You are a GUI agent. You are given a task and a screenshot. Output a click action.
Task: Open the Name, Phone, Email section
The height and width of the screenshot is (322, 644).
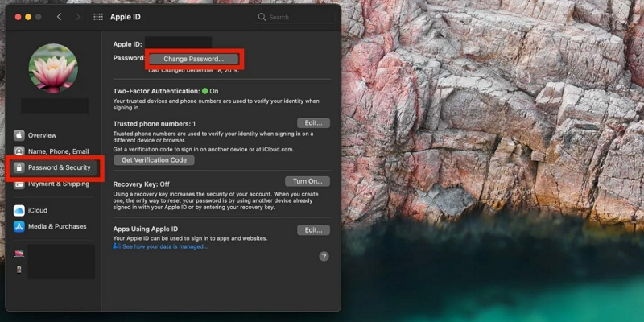[58, 151]
